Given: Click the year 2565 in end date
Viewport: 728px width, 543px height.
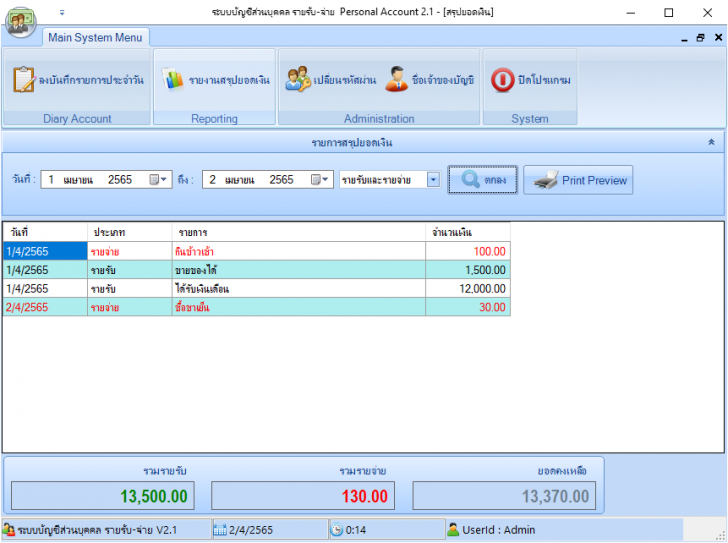Looking at the screenshot, I should click(281, 179).
